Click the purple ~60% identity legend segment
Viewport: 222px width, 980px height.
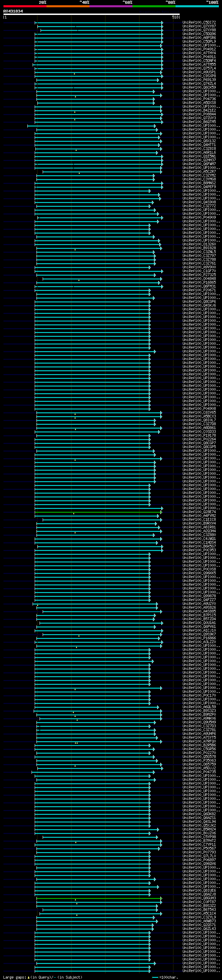click(x=111, y=6)
